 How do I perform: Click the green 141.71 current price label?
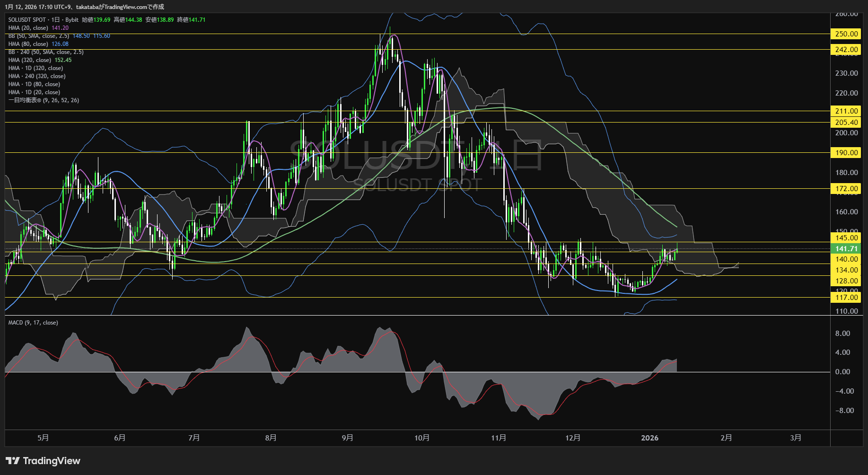[x=846, y=249]
